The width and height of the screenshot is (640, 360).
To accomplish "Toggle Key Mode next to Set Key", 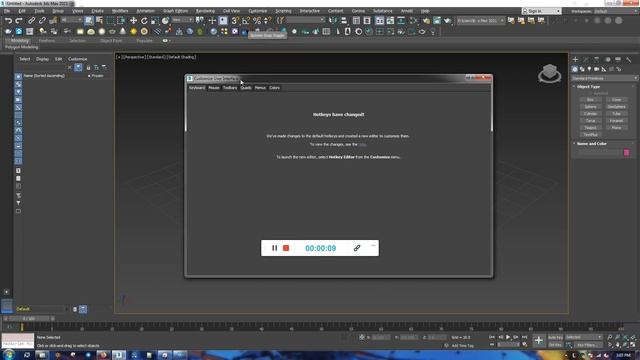I will [x=569, y=345].
